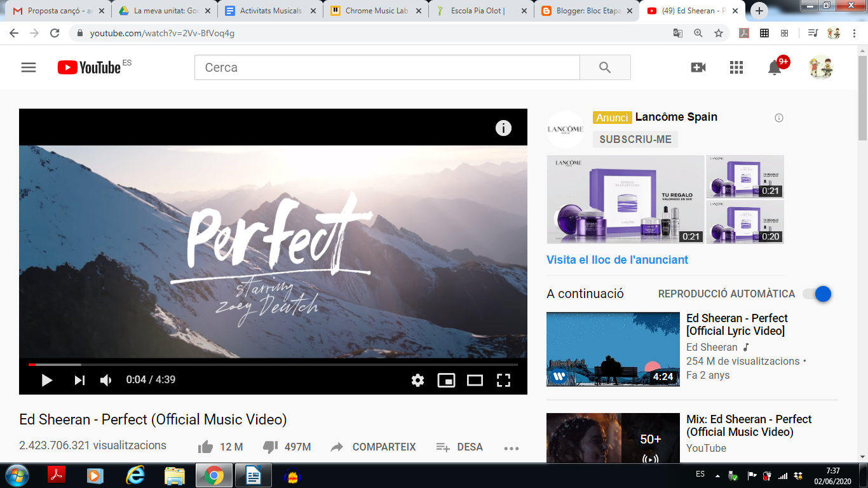Open the media control queue icon
The image size is (868, 488).
pyautogui.click(x=813, y=33)
